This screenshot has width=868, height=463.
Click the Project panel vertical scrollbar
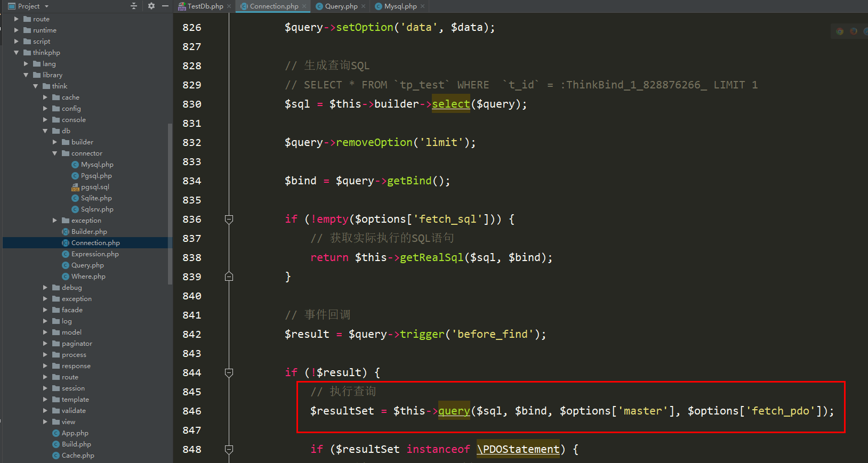click(170, 204)
